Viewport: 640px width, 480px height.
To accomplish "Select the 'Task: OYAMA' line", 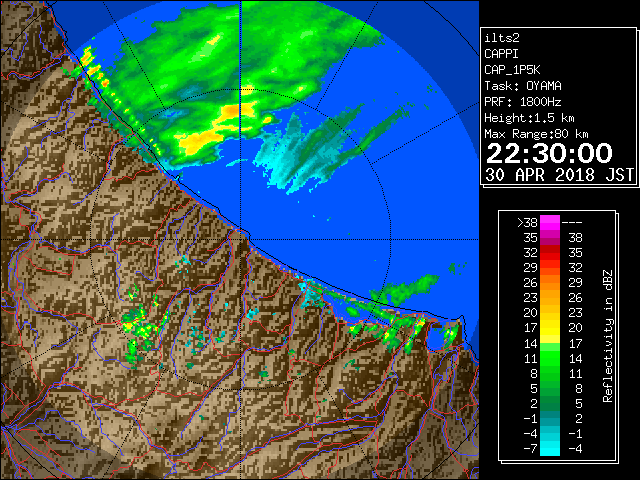I will [x=523, y=86].
